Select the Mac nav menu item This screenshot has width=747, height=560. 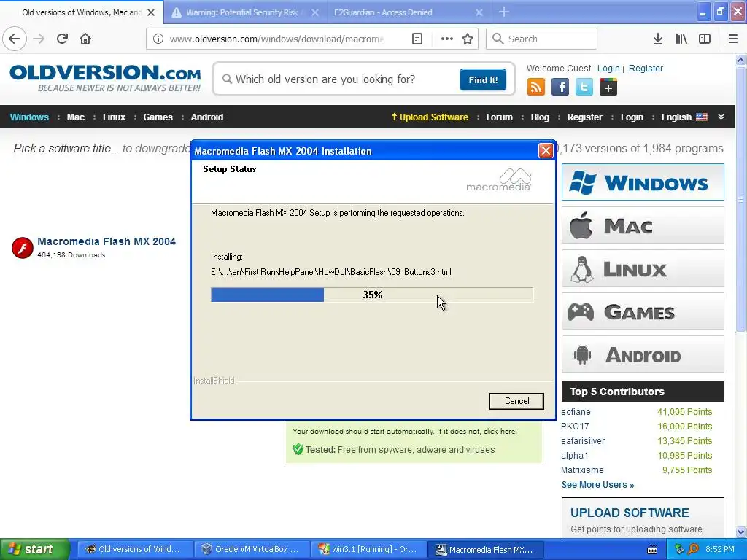point(76,117)
